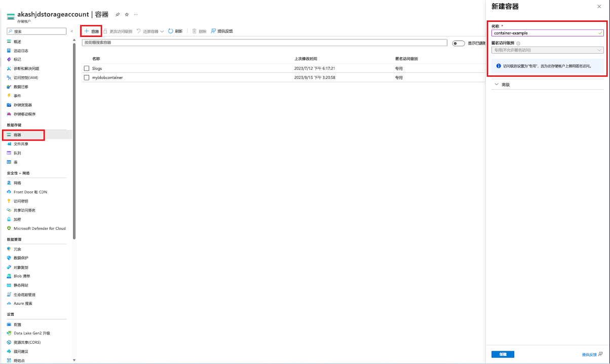Open 资源共享(CORS) in sidebar

[x=28, y=342]
